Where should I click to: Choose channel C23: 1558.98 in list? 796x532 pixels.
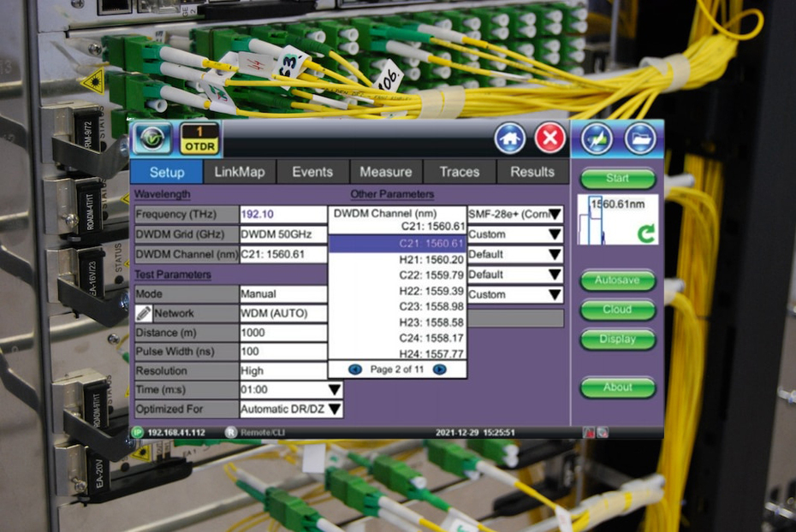[x=397, y=306]
